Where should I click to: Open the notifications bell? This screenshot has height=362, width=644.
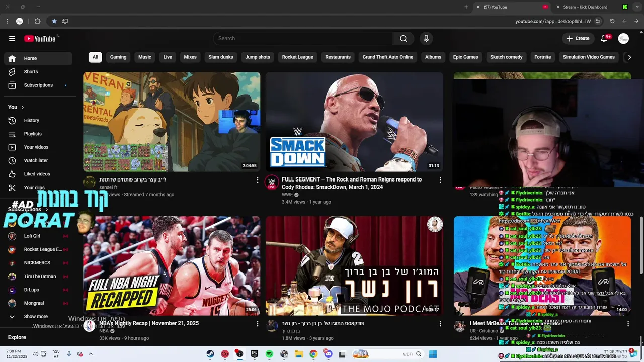pos(605,39)
